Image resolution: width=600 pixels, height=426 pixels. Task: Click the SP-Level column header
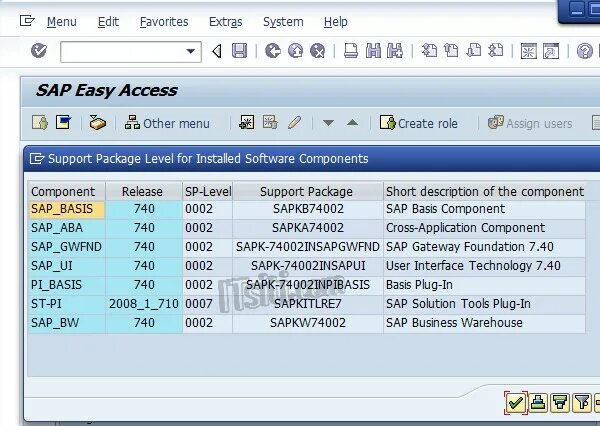[x=207, y=191]
